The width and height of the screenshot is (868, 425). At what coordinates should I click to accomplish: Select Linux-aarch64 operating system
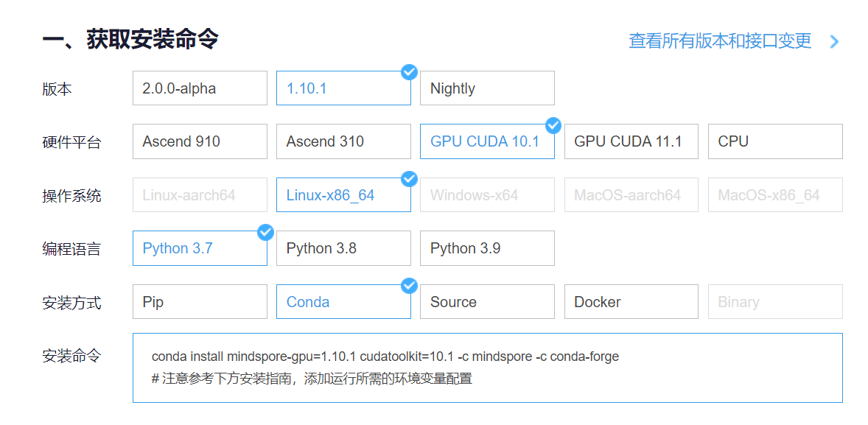pyautogui.click(x=200, y=194)
